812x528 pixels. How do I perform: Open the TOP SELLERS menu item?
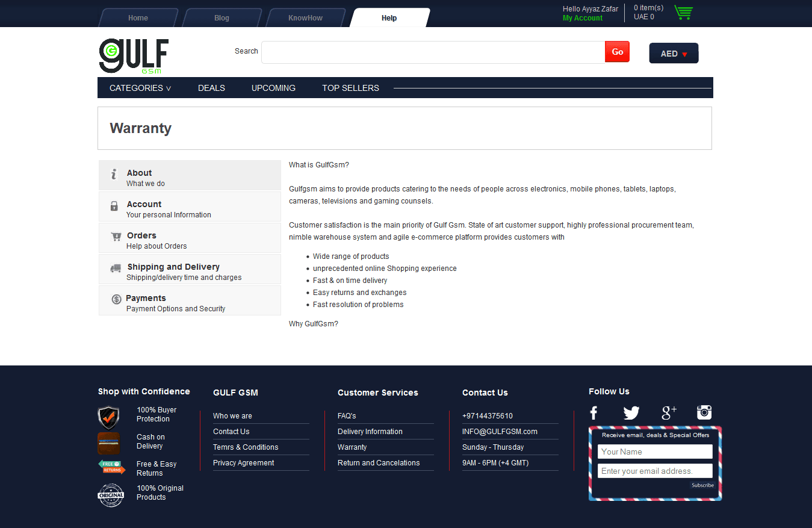coord(350,88)
